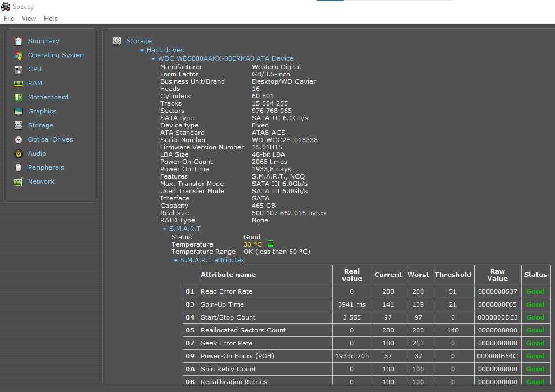Click the Western Digital manufacturer value
This screenshot has height=392, width=555.
coord(276,67)
